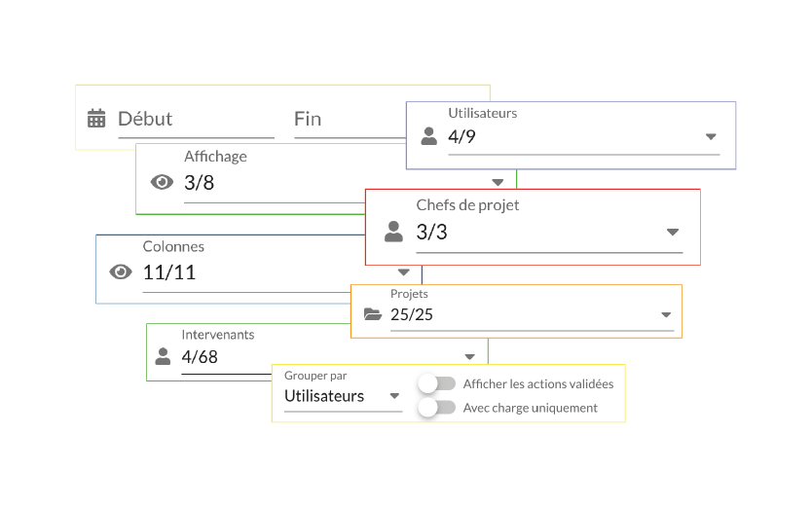The image size is (812, 507).
Task: Click the calendar icon beside Début
Action: click(x=96, y=119)
